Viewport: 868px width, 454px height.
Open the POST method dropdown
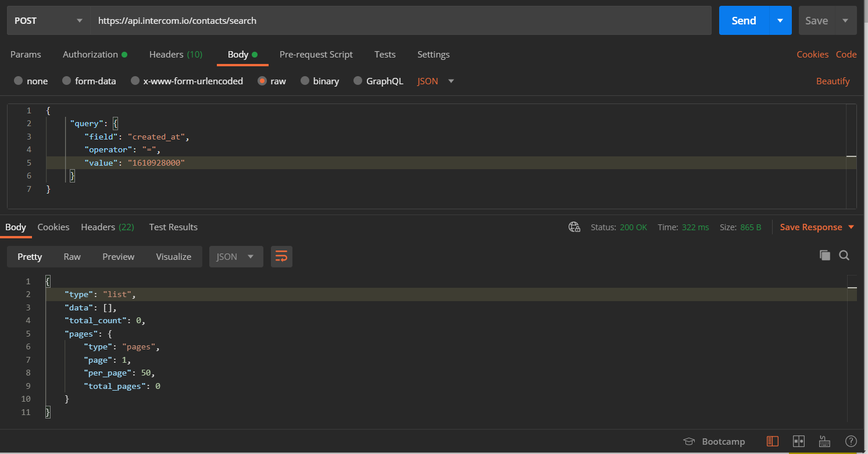click(x=49, y=20)
